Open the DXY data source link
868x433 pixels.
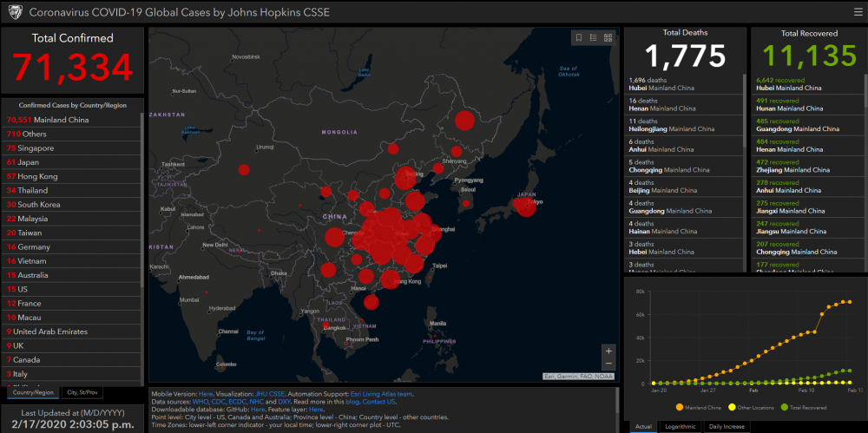[x=285, y=402]
